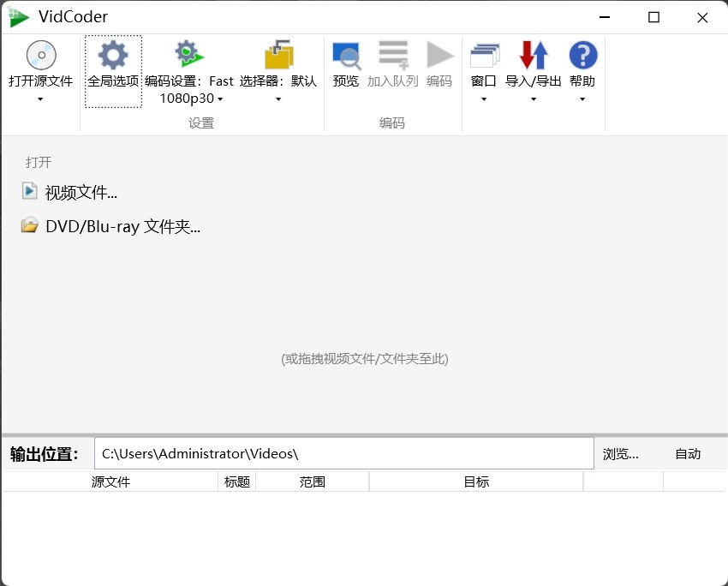Open the DVD/Blu-ray 文件夹... link
Screen dimensions: 728x586
123,226
